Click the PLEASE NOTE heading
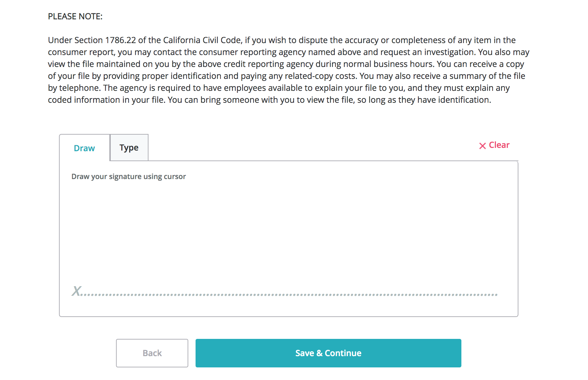Image resolution: width=588 pixels, height=380 pixels. 75,17
